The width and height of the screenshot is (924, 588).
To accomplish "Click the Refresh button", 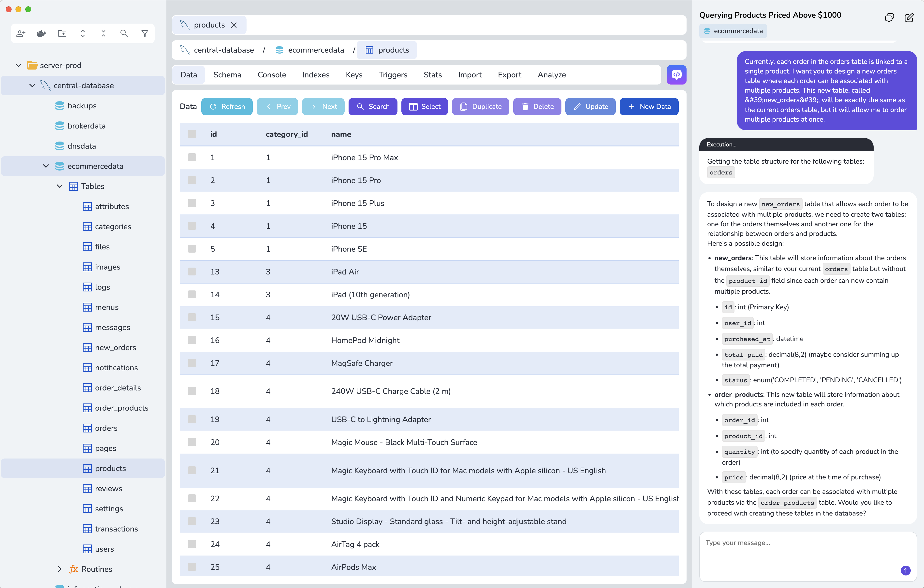I will [x=227, y=107].
